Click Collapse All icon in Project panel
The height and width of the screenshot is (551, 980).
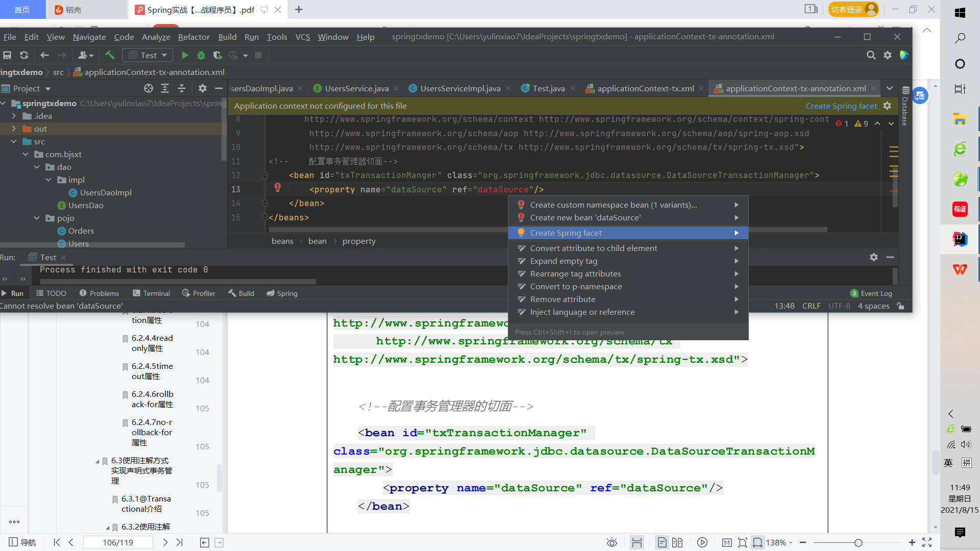pos(182,88)
